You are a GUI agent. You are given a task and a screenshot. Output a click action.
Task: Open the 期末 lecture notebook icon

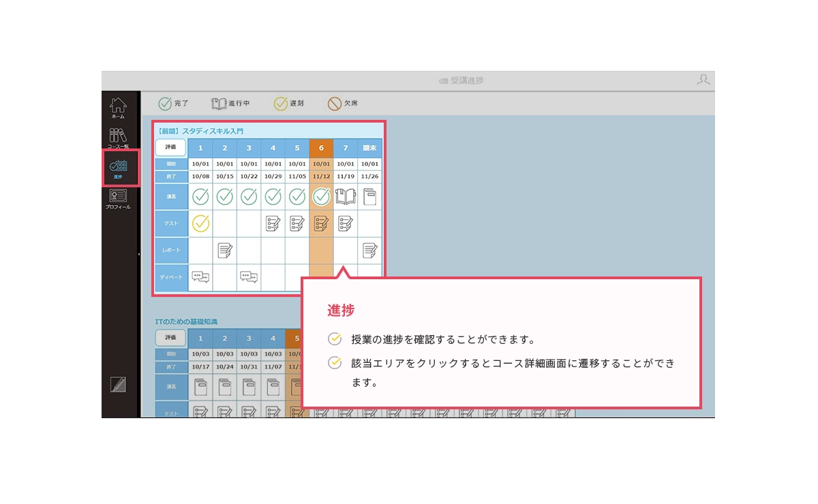[369, 197]
